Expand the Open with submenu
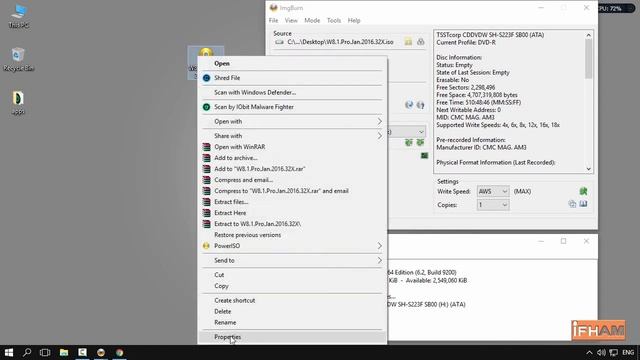This screenshot has height=360, width=640. click(292, 121)
